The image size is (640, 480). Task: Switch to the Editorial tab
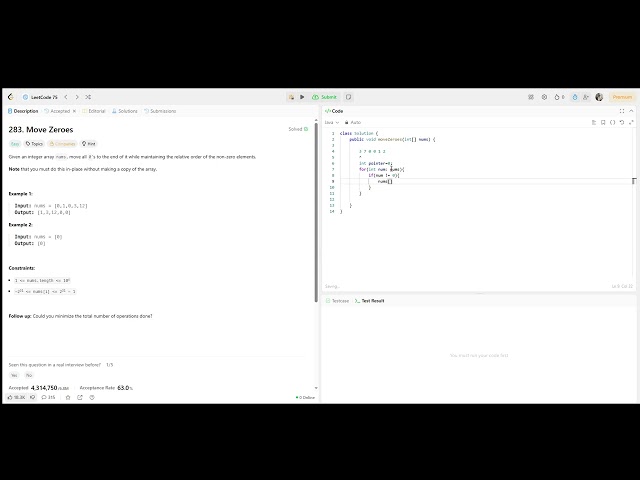(x=94, y=111)
